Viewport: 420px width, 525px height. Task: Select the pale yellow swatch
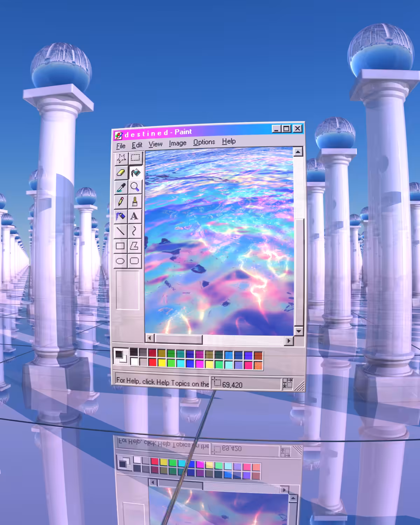[x=209, y=364]
